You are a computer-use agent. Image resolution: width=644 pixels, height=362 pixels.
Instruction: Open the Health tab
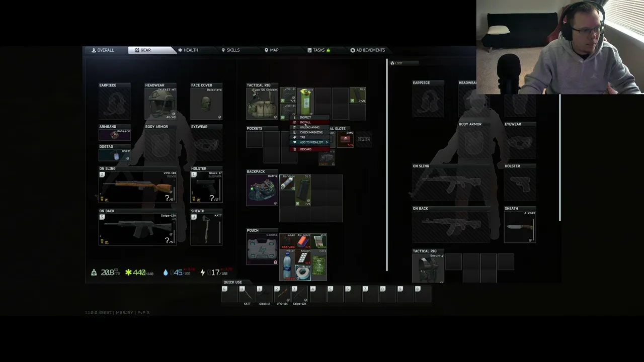point(188,50)
